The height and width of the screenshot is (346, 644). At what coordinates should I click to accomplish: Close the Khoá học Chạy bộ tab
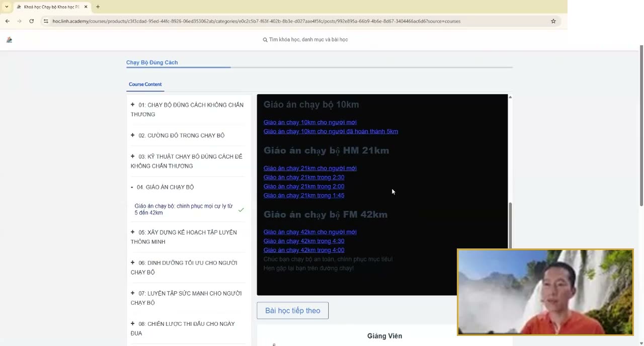tap(86, 7)
